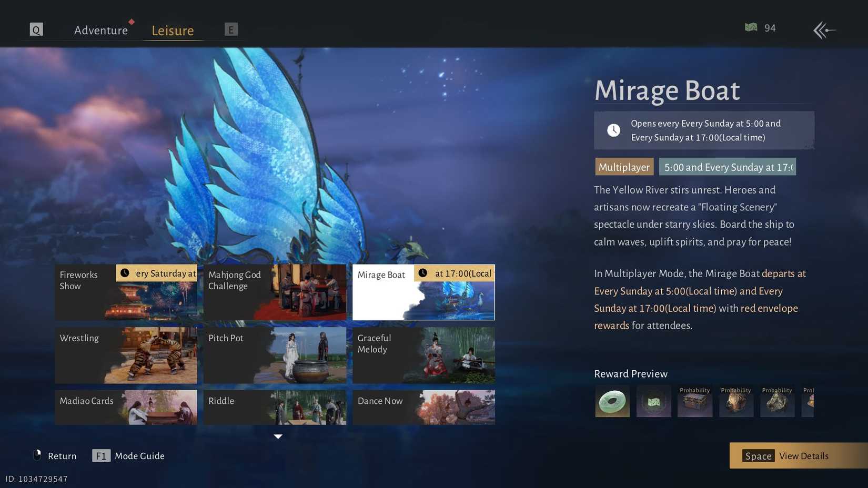Screen dimensions: 868x488
Task: Select the Fireworks Show activity card
Action: [x=126, y=292]
